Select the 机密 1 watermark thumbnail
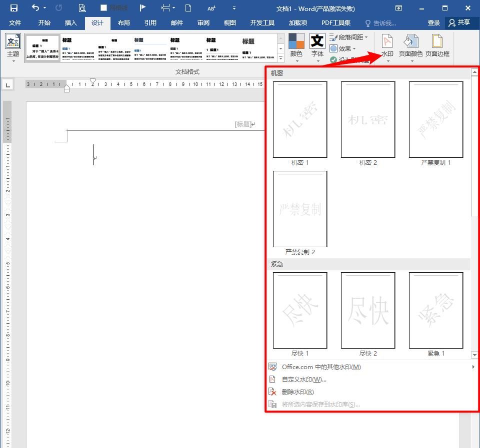The width and height of the screenshot is (480, 448). pyautogui.click(x=300, y=119)
